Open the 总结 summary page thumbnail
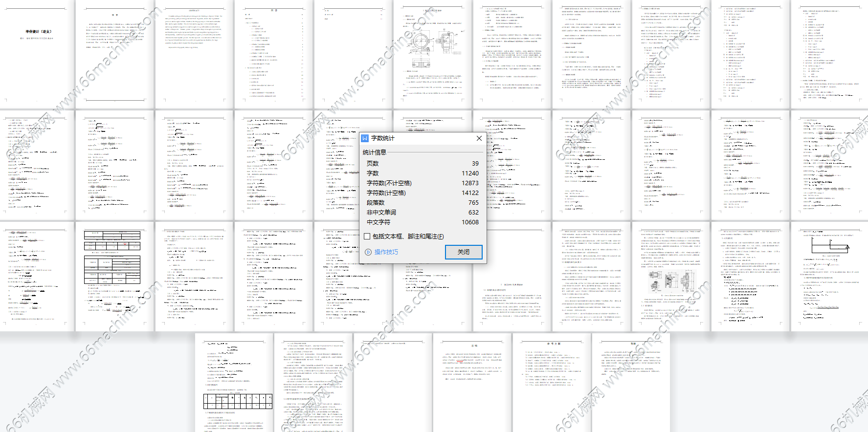Viewport: 868px width, 432px height. [x=473, y=381]
